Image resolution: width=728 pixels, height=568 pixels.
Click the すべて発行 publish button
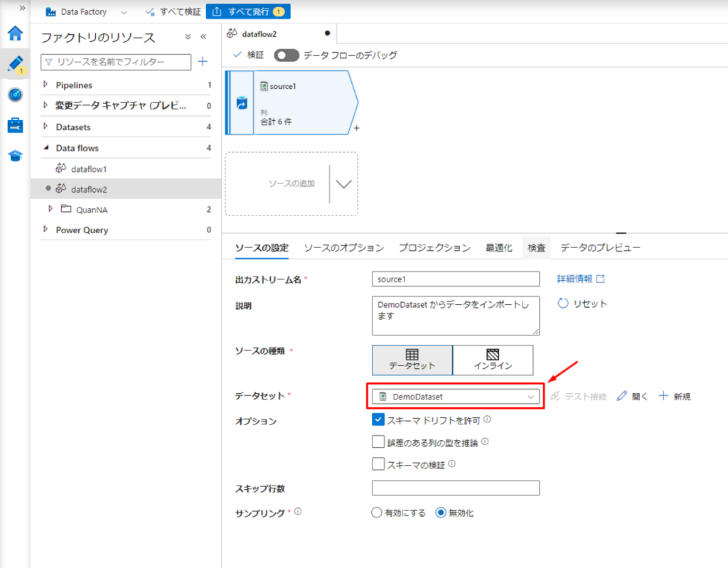[x=247, y=12]
